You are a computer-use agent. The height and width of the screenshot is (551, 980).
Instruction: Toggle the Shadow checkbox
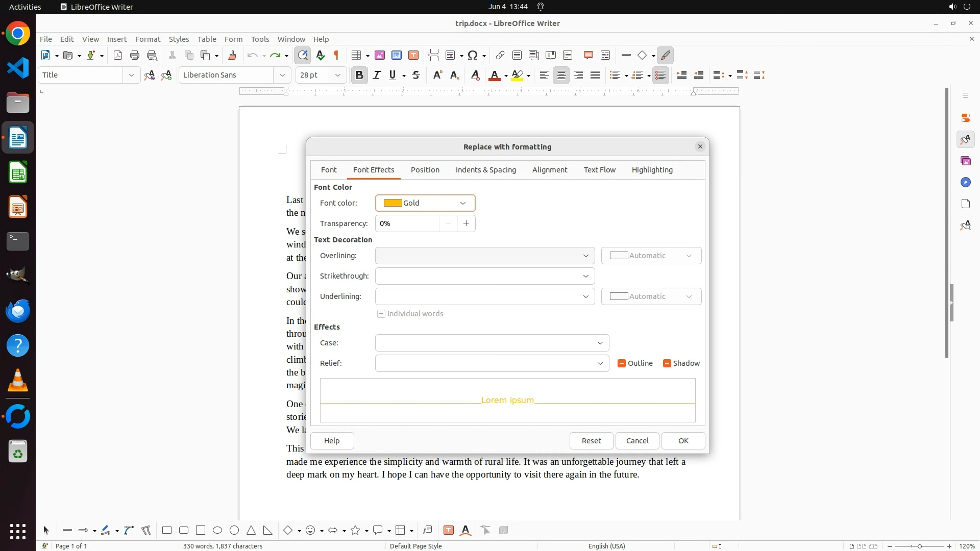[x=667, y=363]
